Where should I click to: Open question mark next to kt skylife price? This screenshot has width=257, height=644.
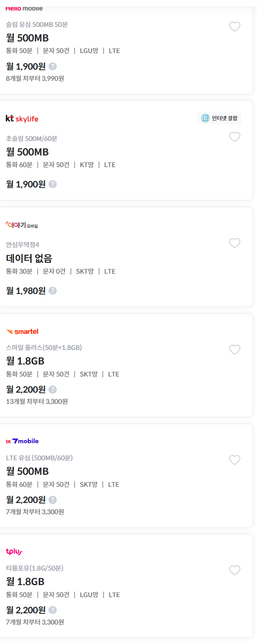click(x=53, y=184)
